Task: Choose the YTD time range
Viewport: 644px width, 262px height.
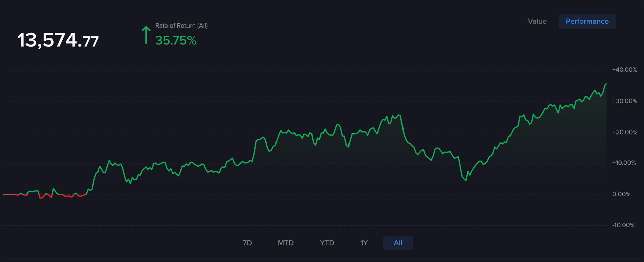Action: click(x=327, y=243)
